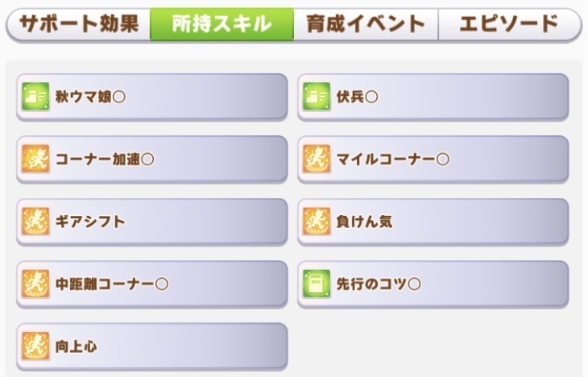Click the green book icon for 先行のコツ○
This screenshot has height=377, width=588.
click(317, 284)
